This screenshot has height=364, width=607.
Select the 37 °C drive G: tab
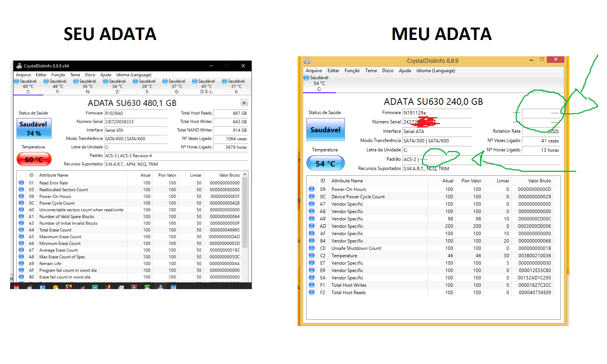click(177, 87)
